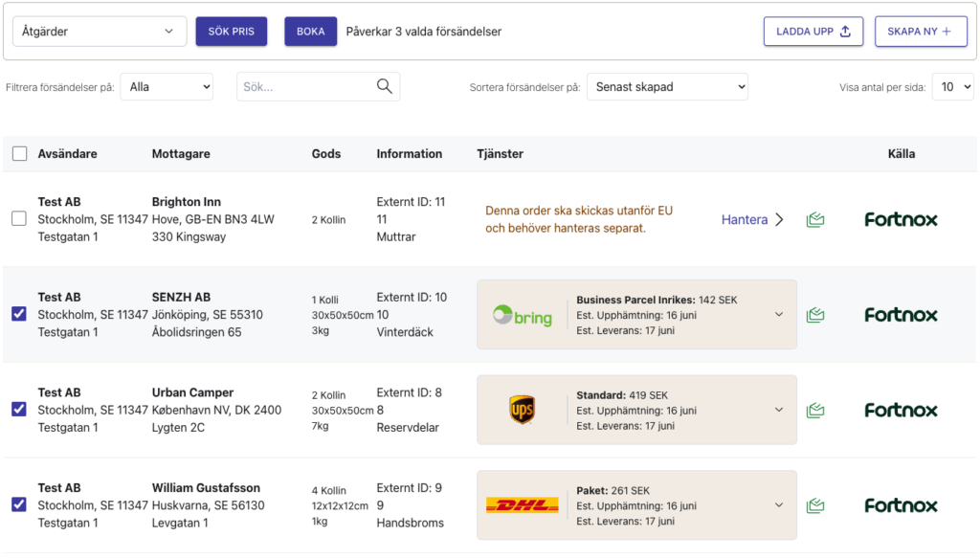Viewport: 980px width, 559px height.
Task: Uncheck the William Gustafsson shipment checkbox
Action: coord(19,504)
